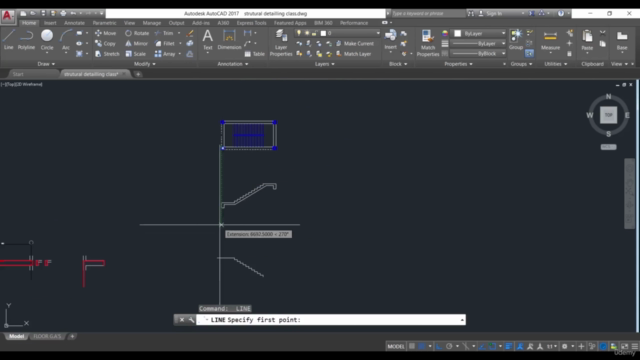Screen dimensions: 640x360
Task: Click the Stretch tool
Action: (107, 54)
